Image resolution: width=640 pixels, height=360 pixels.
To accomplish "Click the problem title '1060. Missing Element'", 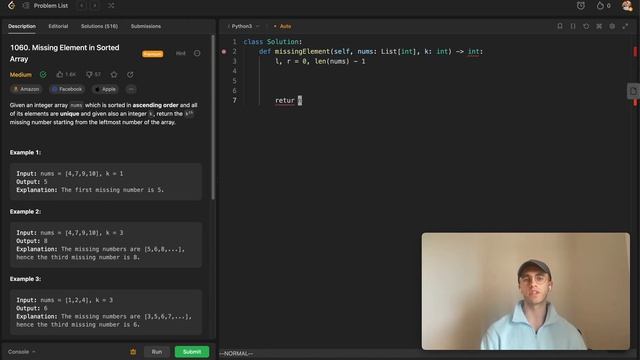I will tap(65, 53).
